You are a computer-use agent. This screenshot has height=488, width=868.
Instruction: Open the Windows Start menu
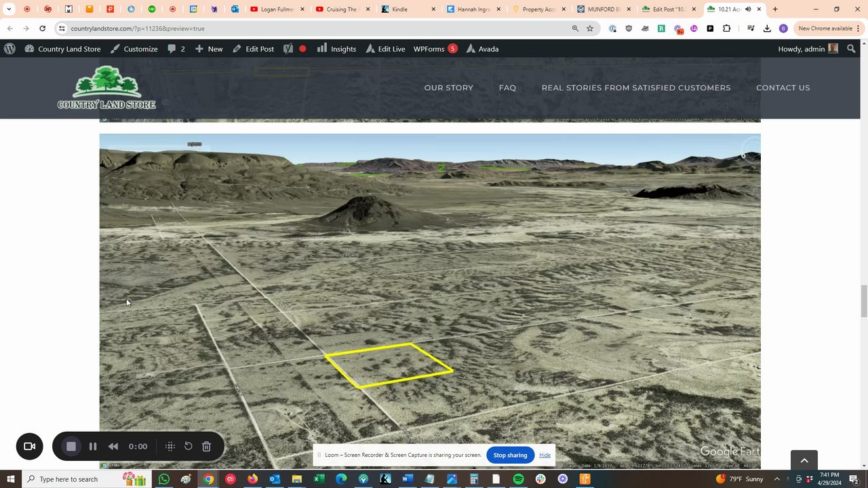click(x=11, y=479)
